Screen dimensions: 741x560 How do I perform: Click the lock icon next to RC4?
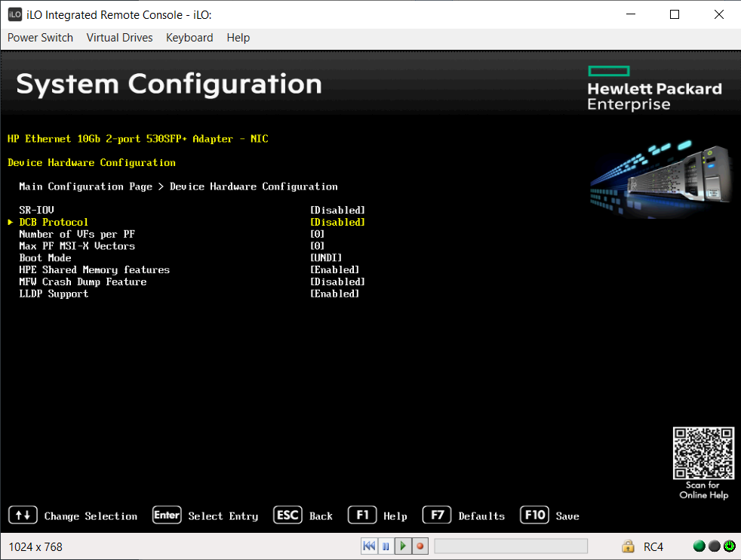pyautogui.click(x=629, y=546)
